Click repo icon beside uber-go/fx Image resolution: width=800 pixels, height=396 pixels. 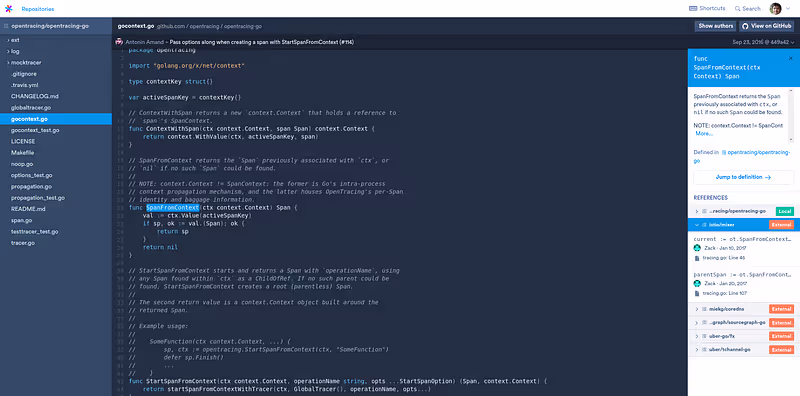704,336
